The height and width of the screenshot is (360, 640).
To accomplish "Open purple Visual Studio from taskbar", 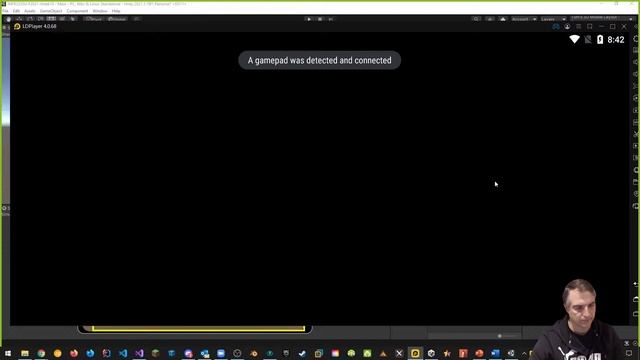I will point(139,353).
